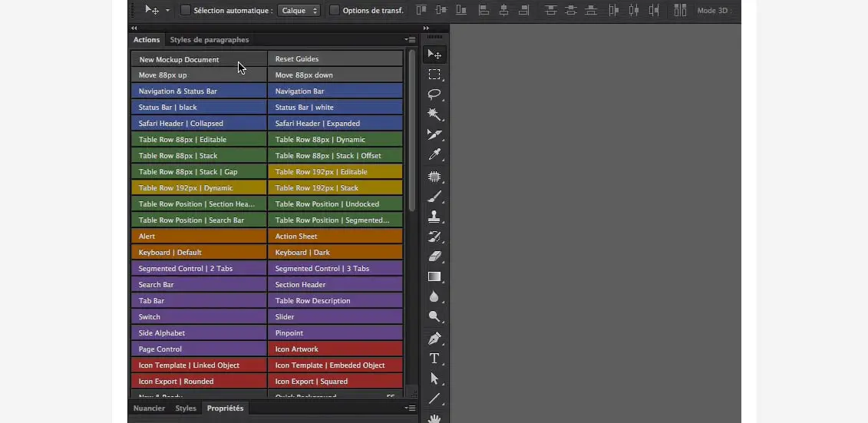
Task: Run the Icon Export | Rounded action
Action: [x=200, y=381]
